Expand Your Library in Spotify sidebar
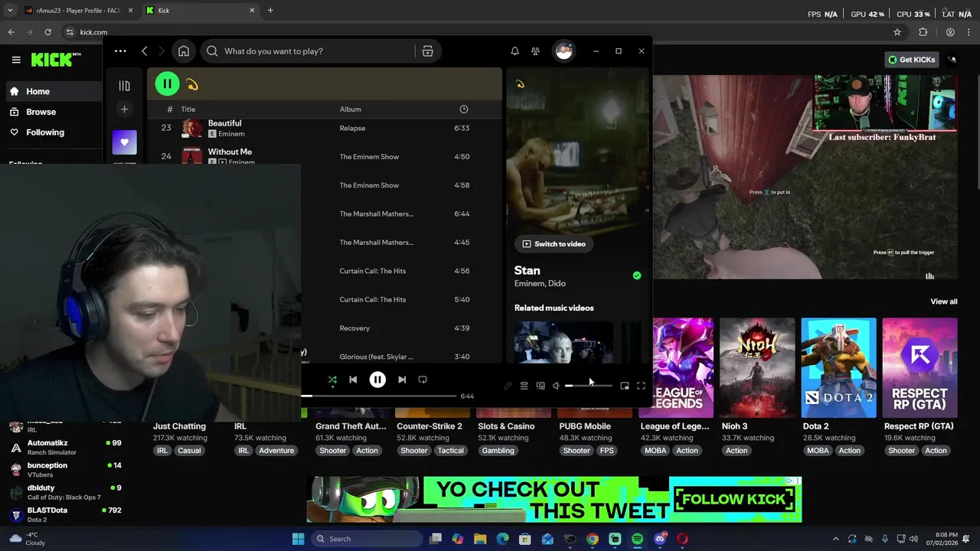The height and width of the screenshot is (551, 980). pos(124,86)
